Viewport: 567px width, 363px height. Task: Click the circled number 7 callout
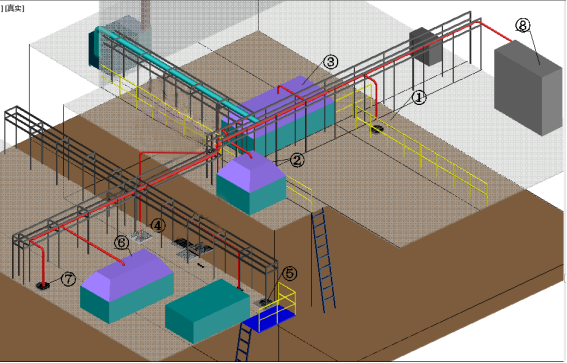(68, 279)
